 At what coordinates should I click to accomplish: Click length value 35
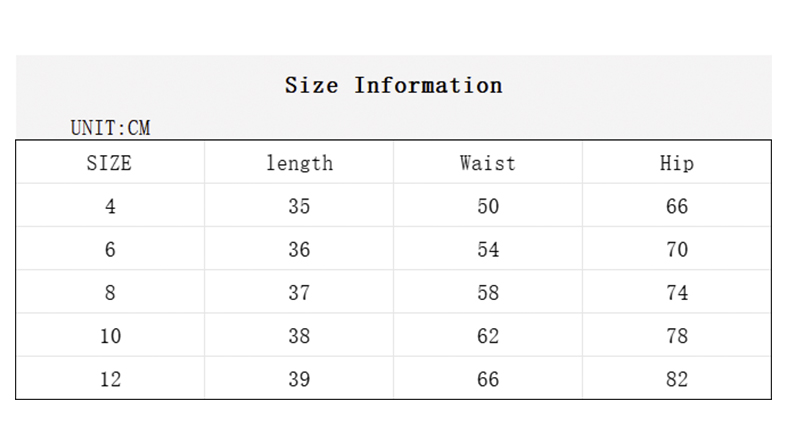click(299, 206)
